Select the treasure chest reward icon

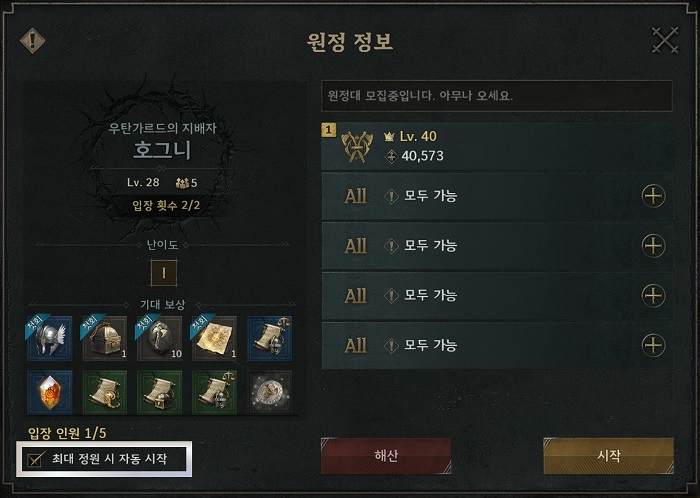pyautogui.click(x=105, y=338)
